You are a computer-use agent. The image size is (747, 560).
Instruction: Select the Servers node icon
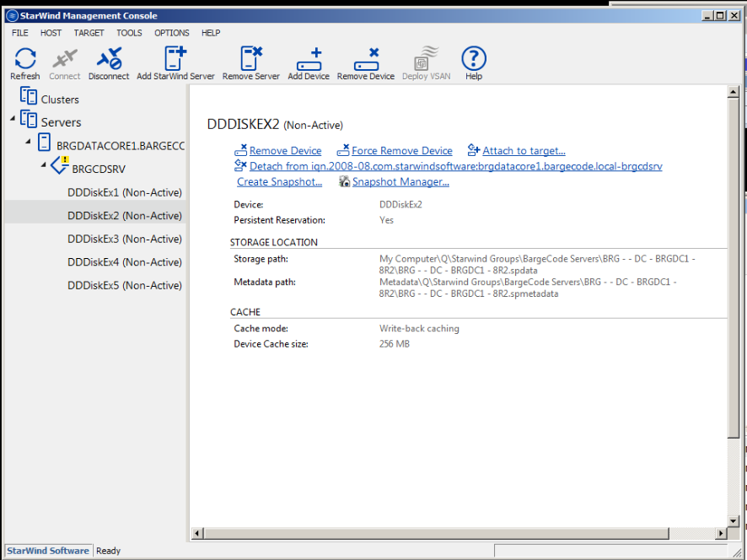[x=29, y=119]
